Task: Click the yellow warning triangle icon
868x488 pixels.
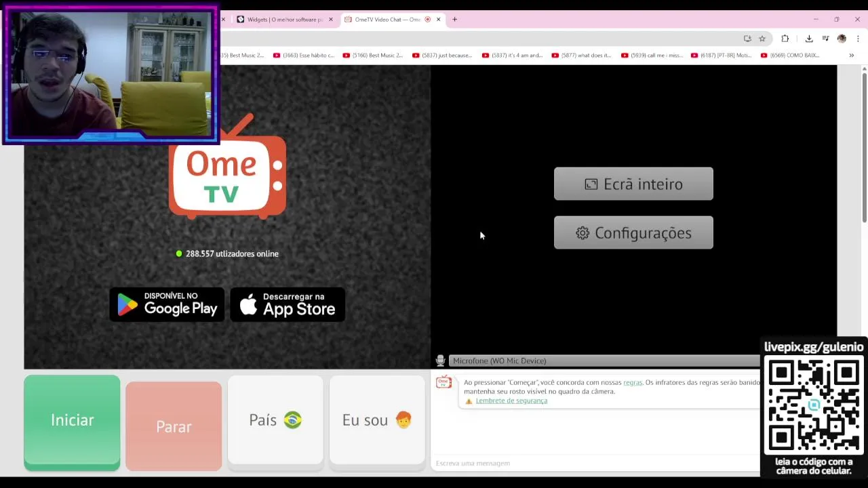Action: [x=469, y=401]
